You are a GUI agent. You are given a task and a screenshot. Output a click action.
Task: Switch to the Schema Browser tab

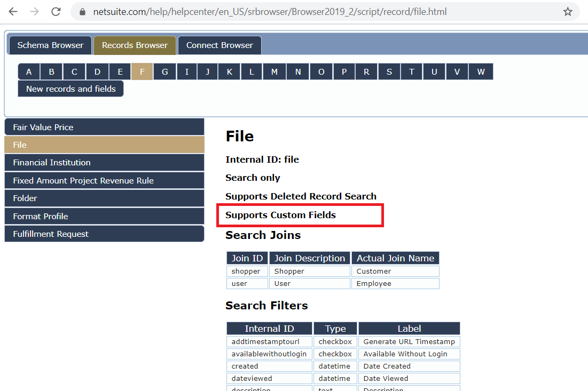point(50,45)
